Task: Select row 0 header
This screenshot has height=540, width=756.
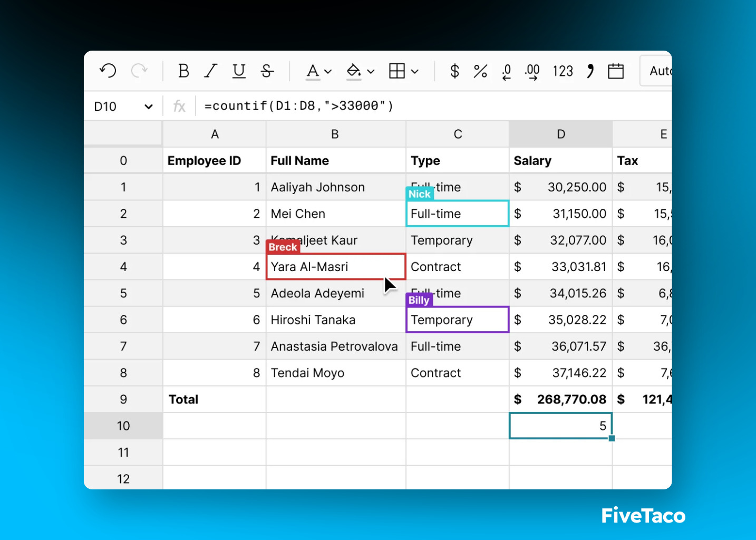Action: pyautogui.click(x=123, y=160)
